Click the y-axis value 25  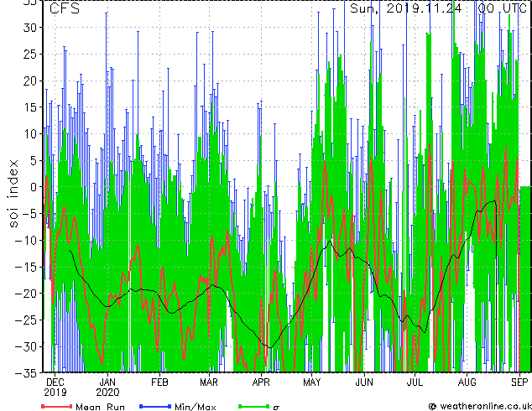(30, 54)
